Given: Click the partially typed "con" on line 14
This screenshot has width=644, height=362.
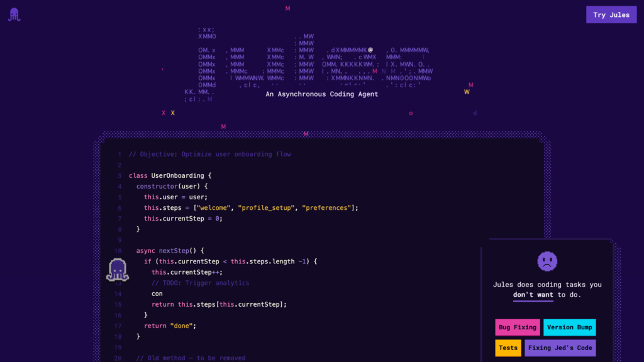Looking at the screenshot, I should 157,294.
